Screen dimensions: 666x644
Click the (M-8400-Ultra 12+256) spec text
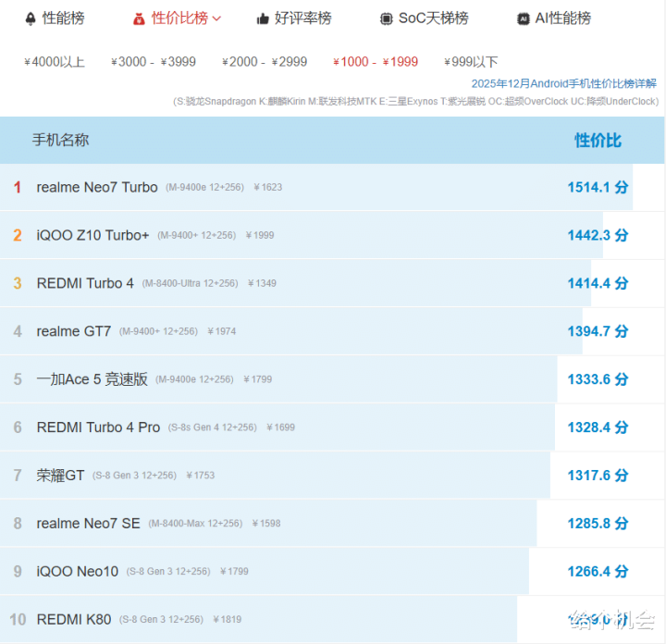(190, 283)
